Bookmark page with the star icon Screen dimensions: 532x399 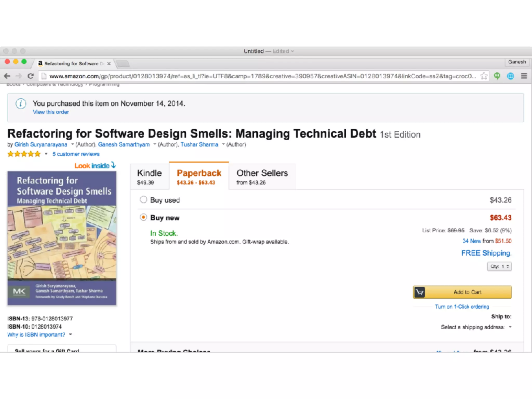pyautogui.click(x=484, y=76)
